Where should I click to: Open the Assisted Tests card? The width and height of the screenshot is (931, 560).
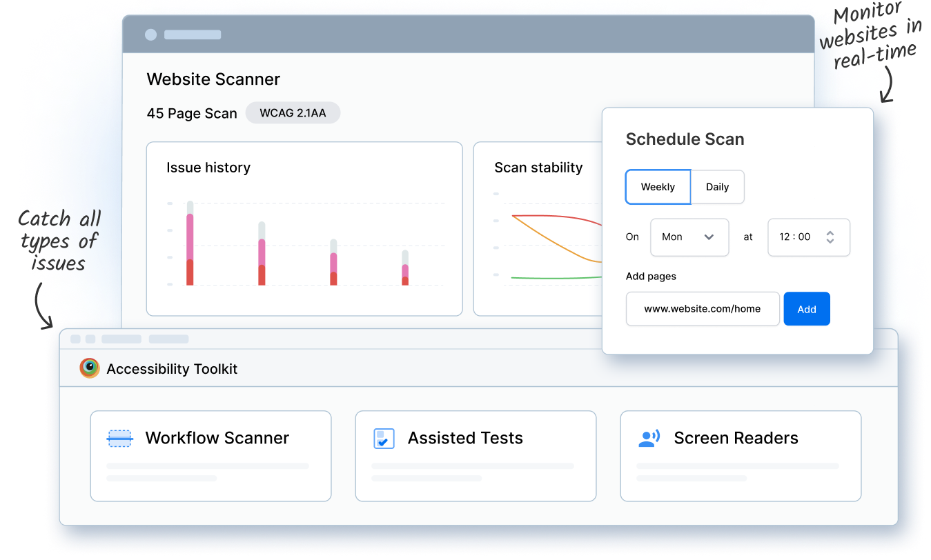[476, 456]
